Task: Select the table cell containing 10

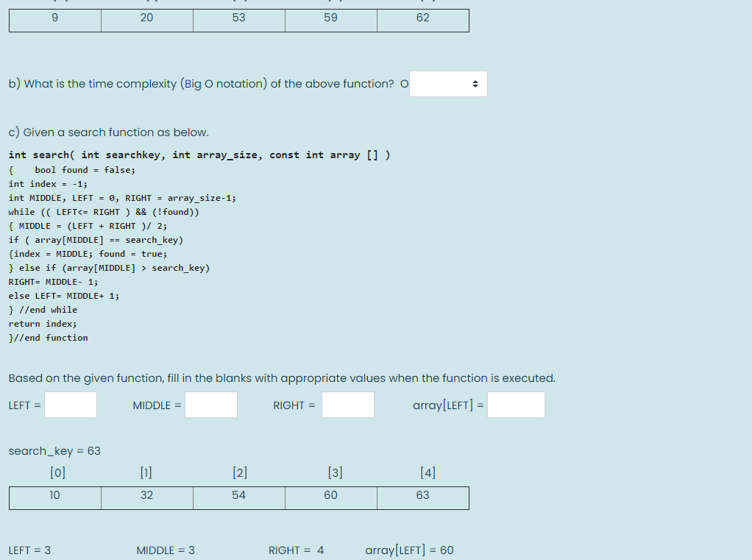Action: 54,495
